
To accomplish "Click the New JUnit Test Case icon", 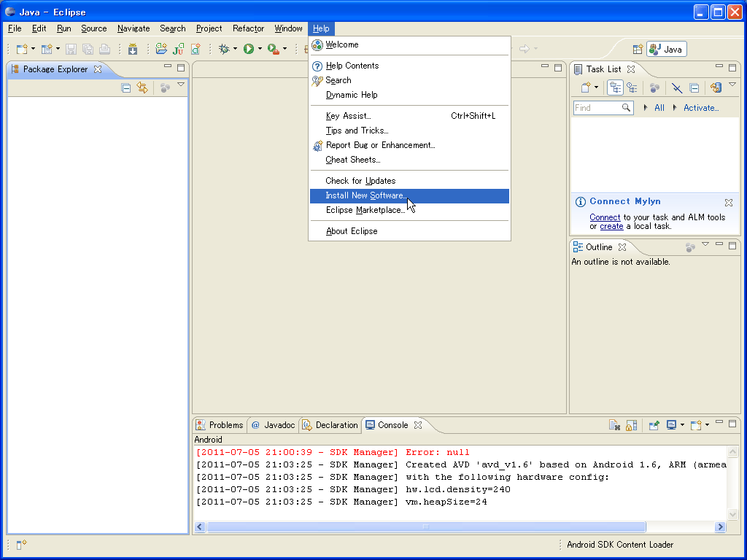I will pos(178,49).
